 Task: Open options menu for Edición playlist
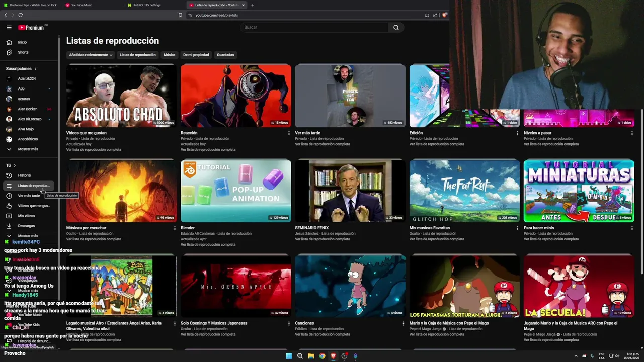click(518, 133)
